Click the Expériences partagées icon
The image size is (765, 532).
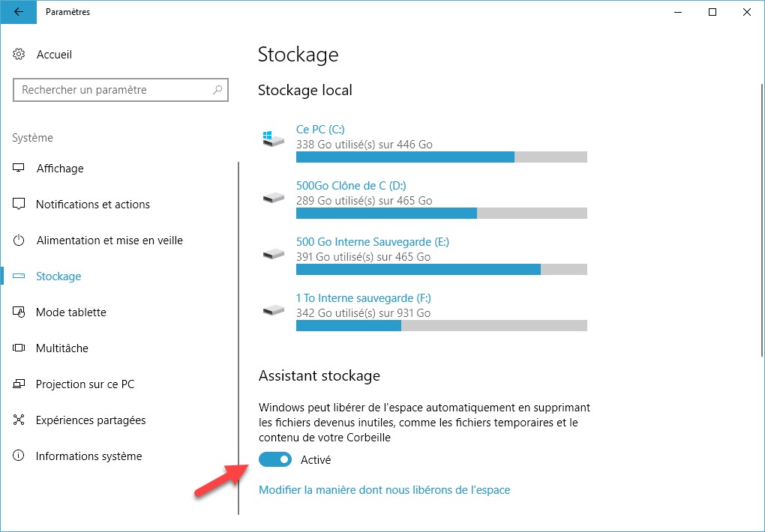[19, 420]
